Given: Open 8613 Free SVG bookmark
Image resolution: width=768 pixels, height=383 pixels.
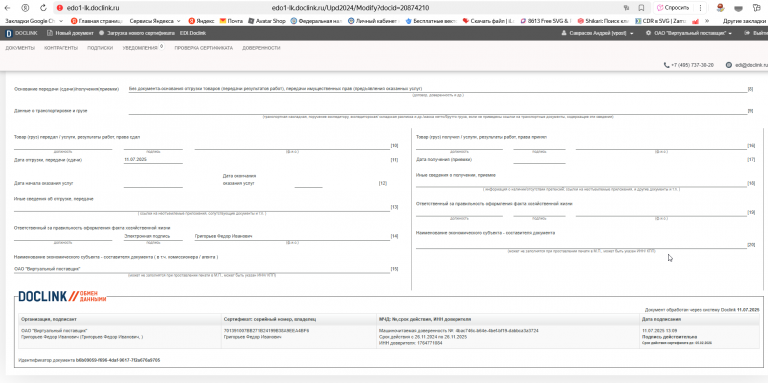Looking at the screenshot, I should click(x=547, y=21).
